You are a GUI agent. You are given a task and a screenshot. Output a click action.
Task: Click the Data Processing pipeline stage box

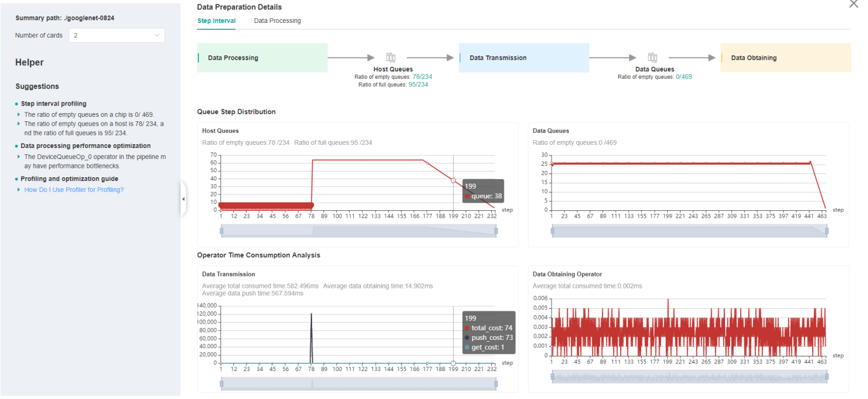[262, 58]
